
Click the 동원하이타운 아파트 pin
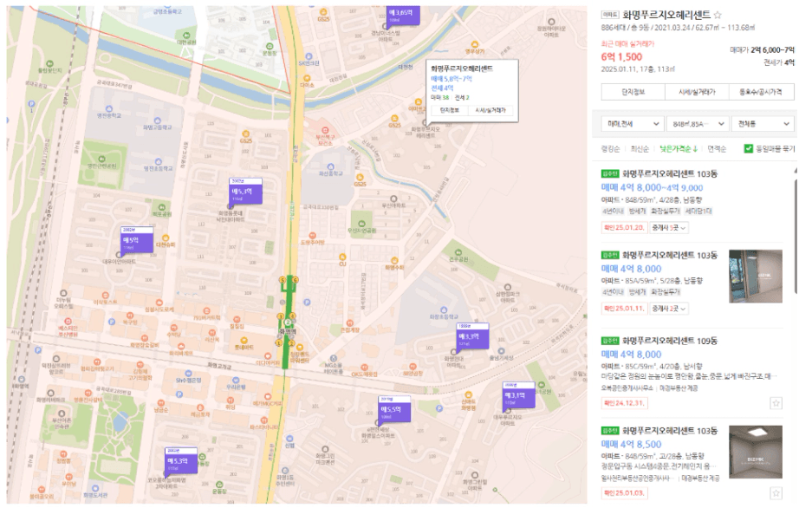pyautogui.click(x=551, y=22)
